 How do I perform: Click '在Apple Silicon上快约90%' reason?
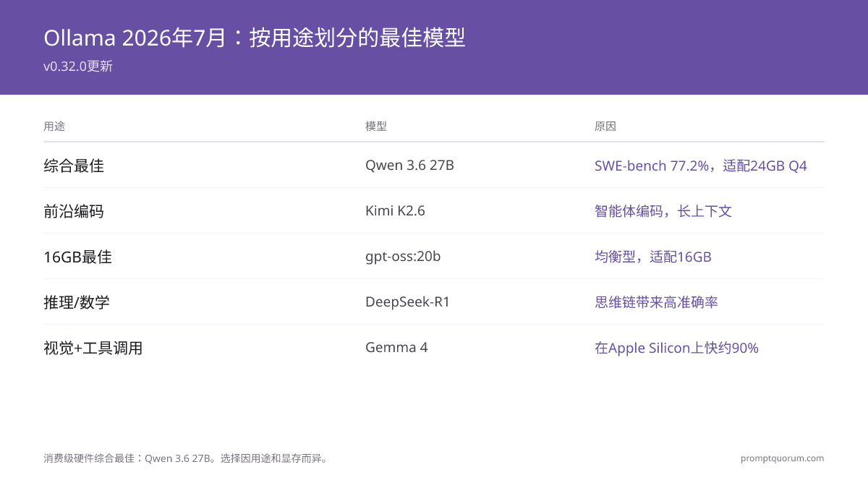point(676,348)
